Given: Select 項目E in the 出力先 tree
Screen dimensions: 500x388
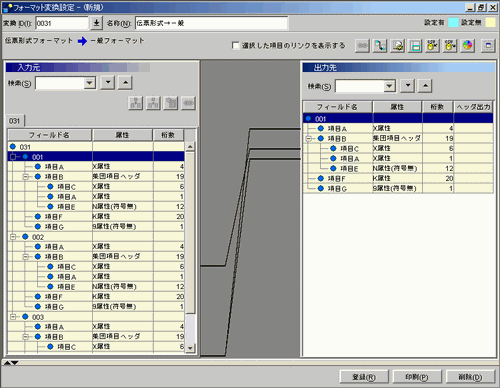Looking at the screenshot, I should click(x=349, y=168).
